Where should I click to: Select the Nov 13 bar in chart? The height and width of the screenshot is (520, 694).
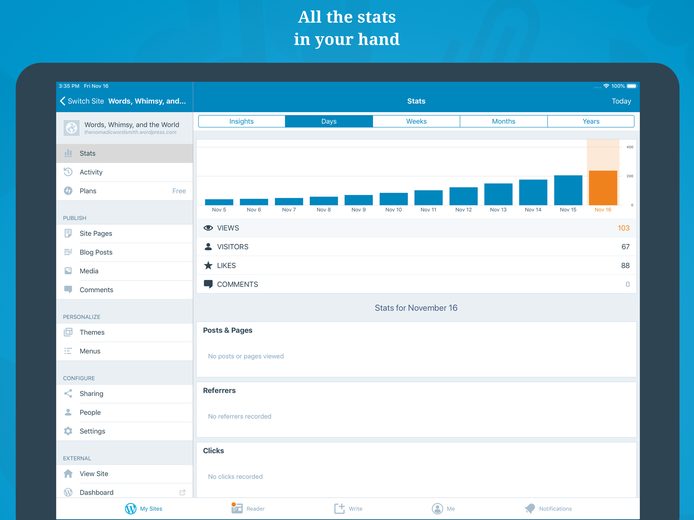coord(498,194)
